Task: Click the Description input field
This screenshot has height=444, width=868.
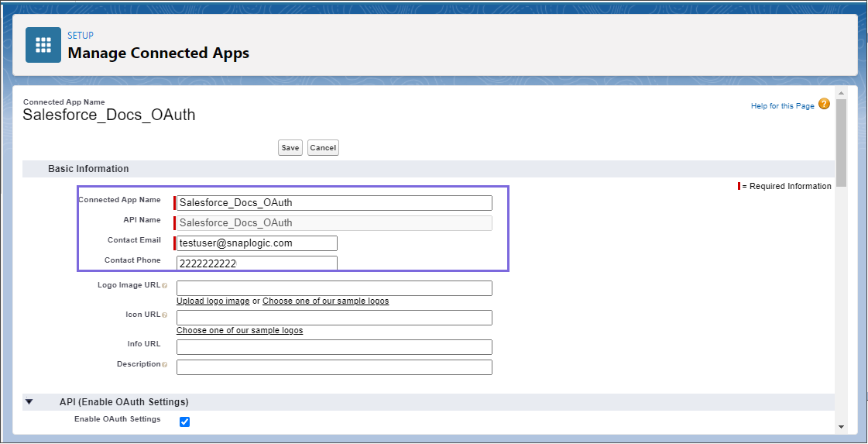Action: pos(335,367)
